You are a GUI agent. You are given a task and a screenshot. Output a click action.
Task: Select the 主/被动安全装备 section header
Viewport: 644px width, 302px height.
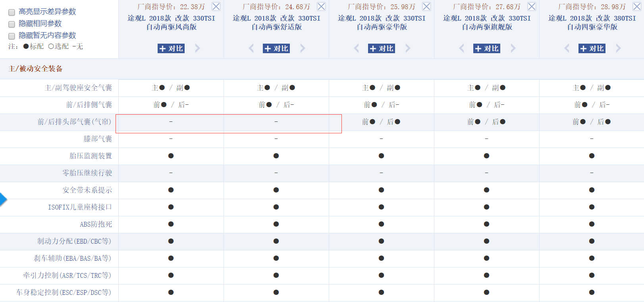(x=36, y=69)
